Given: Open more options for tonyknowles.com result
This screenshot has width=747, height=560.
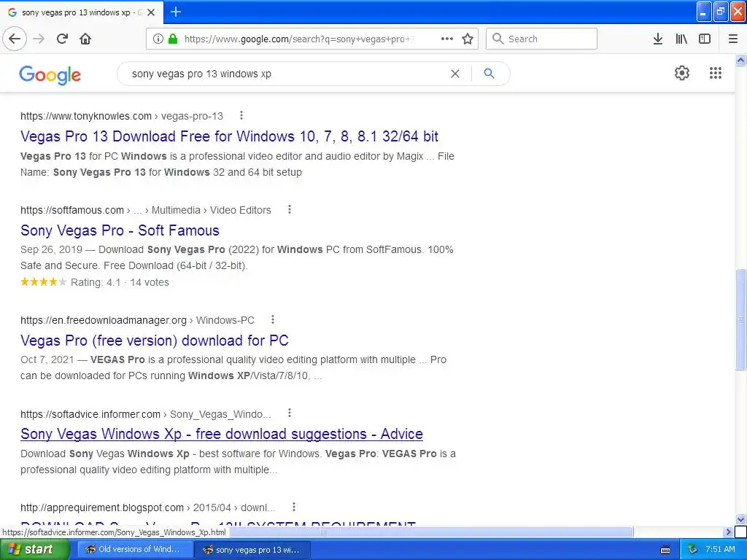Looking at the screenshot, I should 241,115.
